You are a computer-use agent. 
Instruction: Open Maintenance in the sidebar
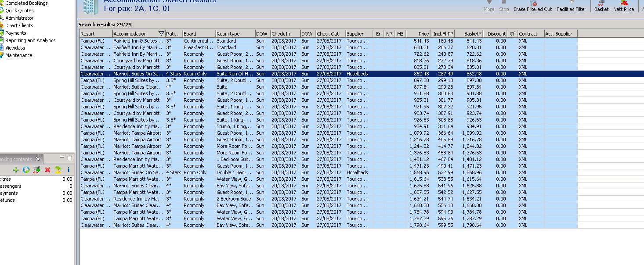(18, 55)
